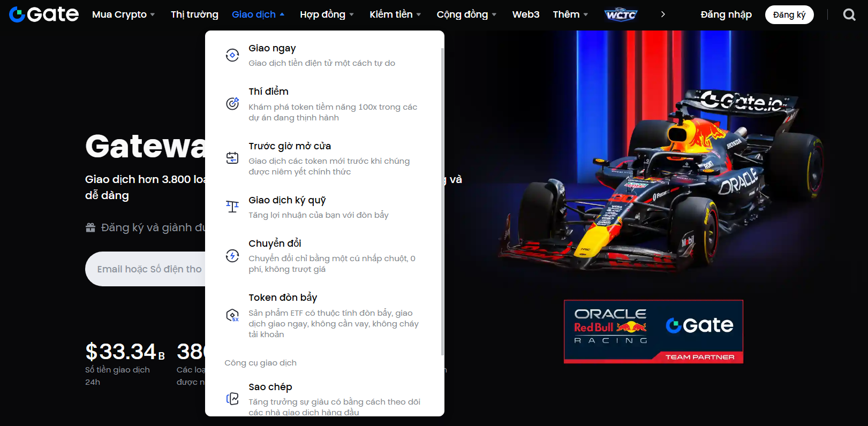
Task: Click the right chevron to show more nav
Action: tap(663, 14)
